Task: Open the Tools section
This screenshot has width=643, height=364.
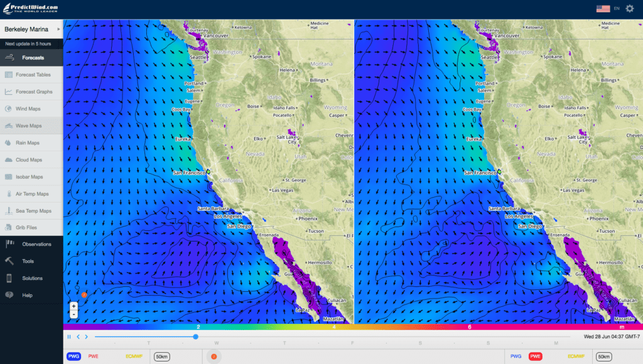Action: coord(31,261)
